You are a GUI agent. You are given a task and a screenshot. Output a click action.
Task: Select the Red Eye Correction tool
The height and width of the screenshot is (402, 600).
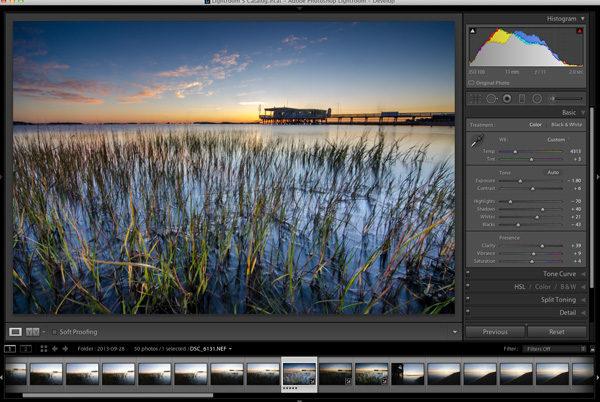[507, 99]
